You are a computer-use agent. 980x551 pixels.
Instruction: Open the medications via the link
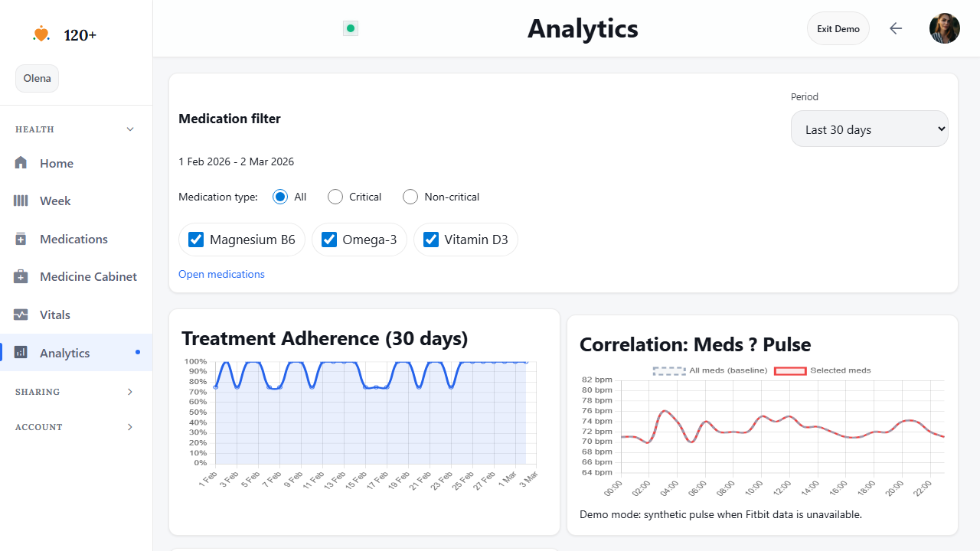tap(221, 274)
